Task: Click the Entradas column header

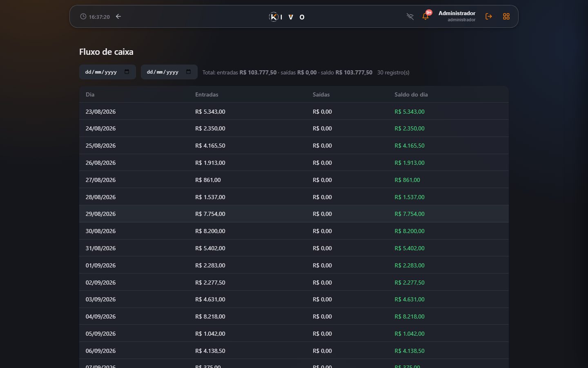Action: pos(207,94)
